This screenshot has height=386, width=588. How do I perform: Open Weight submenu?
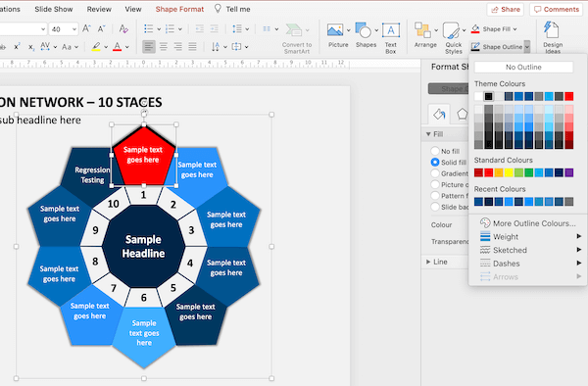pos(527,237)
